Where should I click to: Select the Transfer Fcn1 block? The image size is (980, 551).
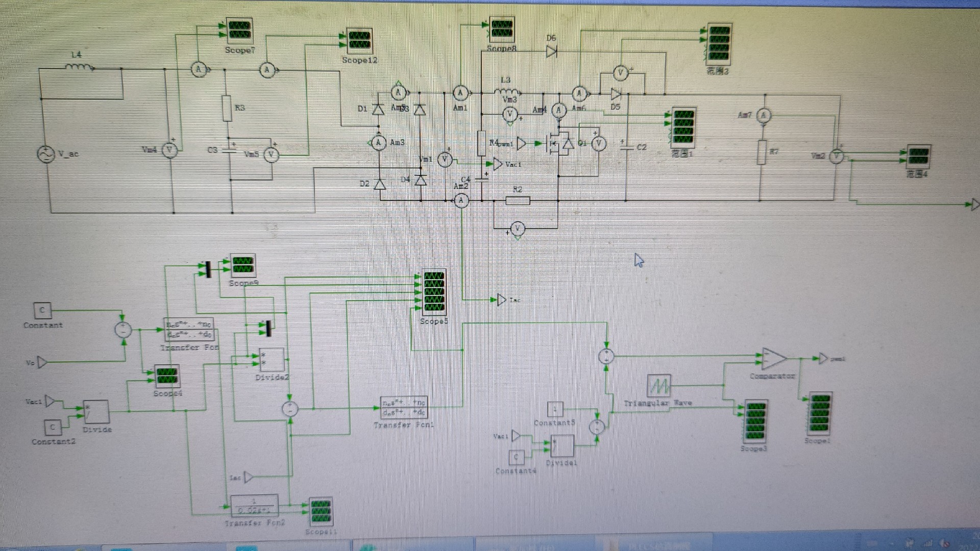(403, 408)
